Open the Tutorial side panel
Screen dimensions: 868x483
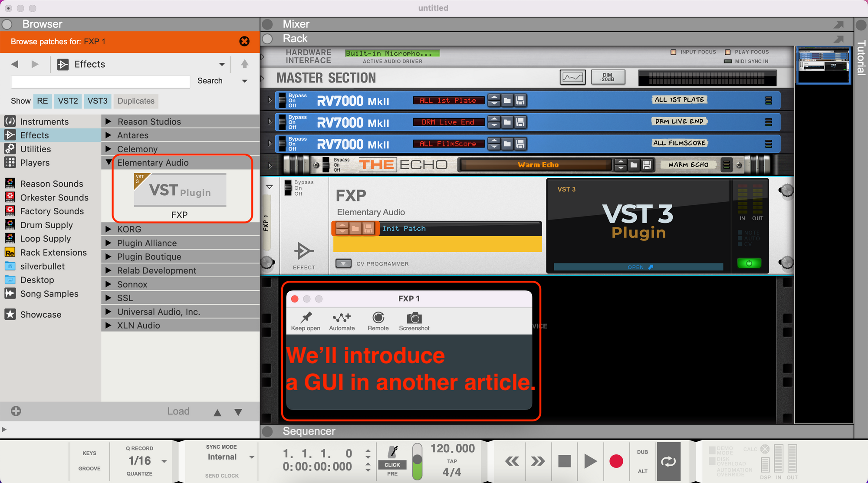pos(861,63)
